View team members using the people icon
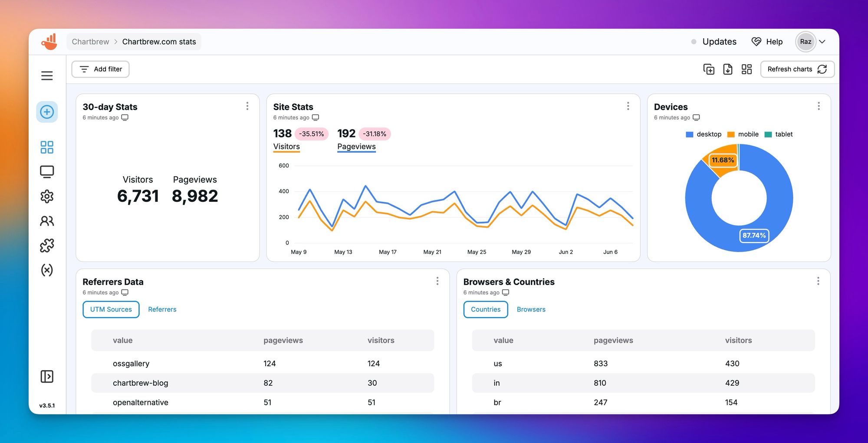The height and width of the screenshot is (443, 868). coord(47,221)
